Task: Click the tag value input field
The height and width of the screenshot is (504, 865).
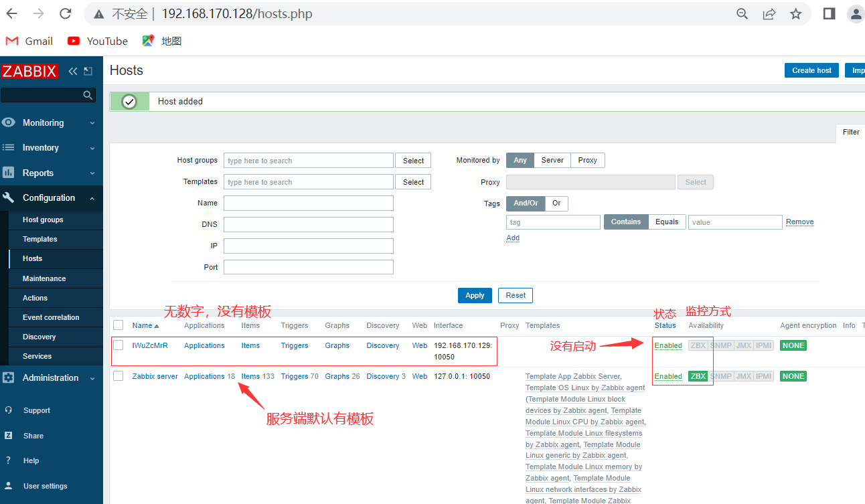Action: pyautogui.click(x=735, y=222)
